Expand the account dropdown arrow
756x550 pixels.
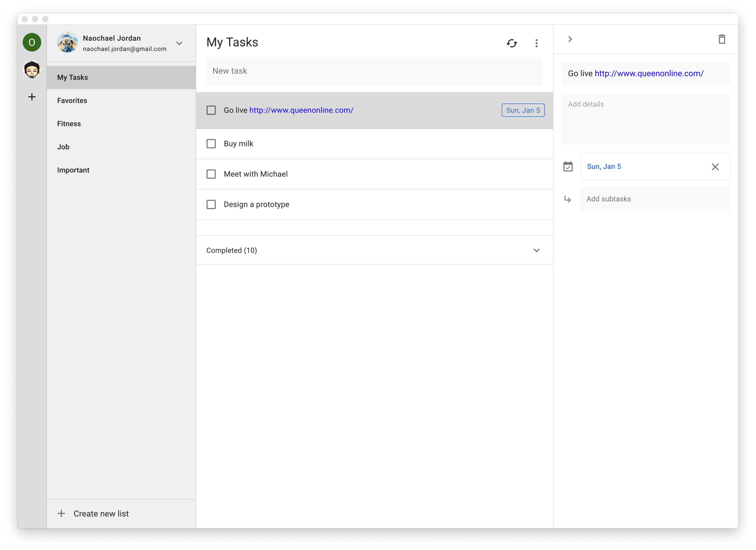coord(179,43)
